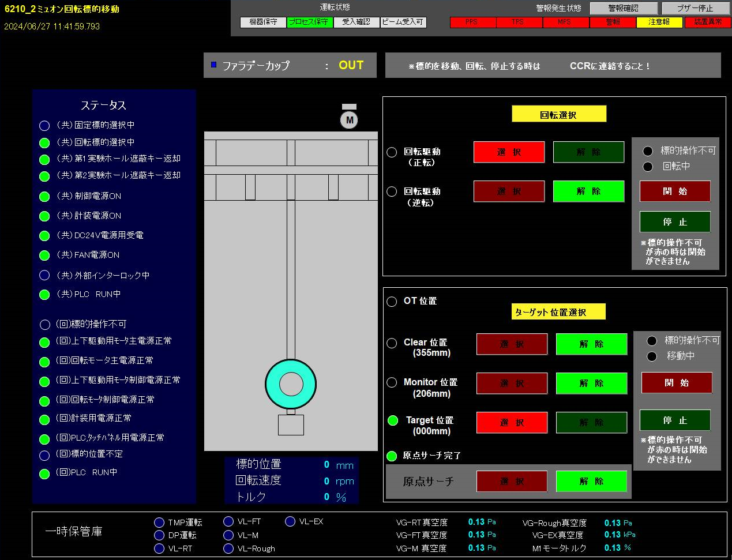This screenshot has width=732, height=560.
Task: Click the VL-EX valve indicator lamp
Action: point(290,521)
